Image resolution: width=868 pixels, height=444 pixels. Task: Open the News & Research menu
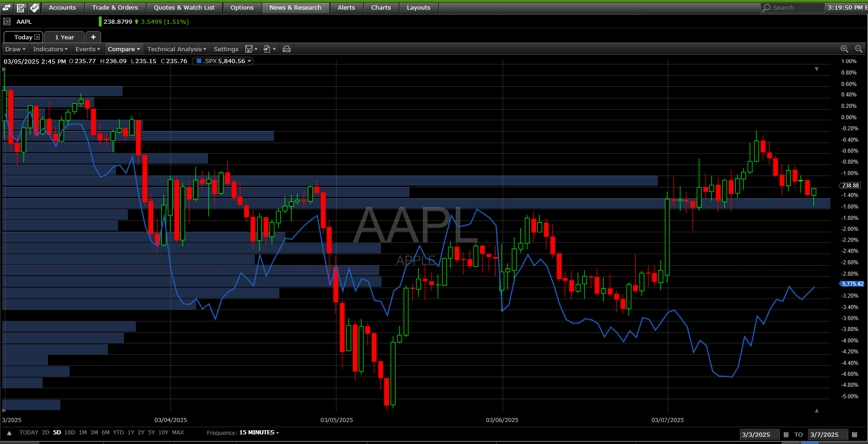[x=295, y=8]
